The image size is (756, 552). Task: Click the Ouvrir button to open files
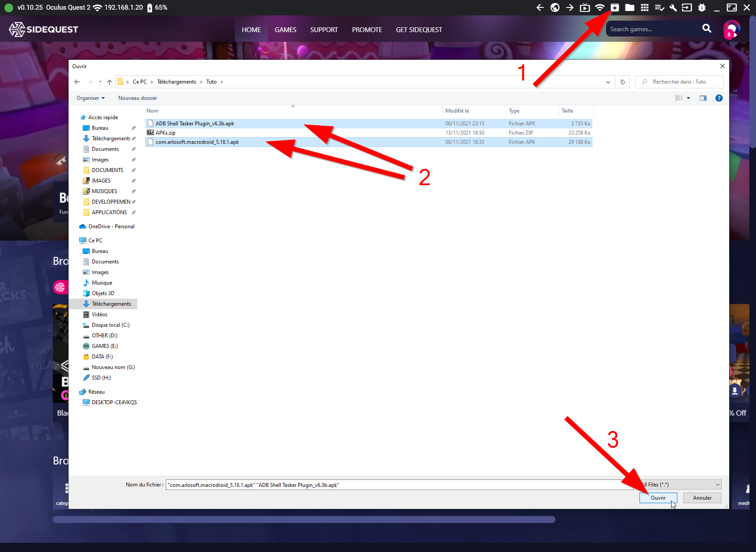[658, 498]
